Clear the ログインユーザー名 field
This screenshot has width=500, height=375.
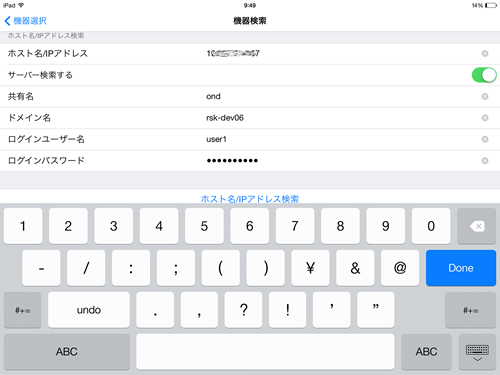(x=485, y=139)
